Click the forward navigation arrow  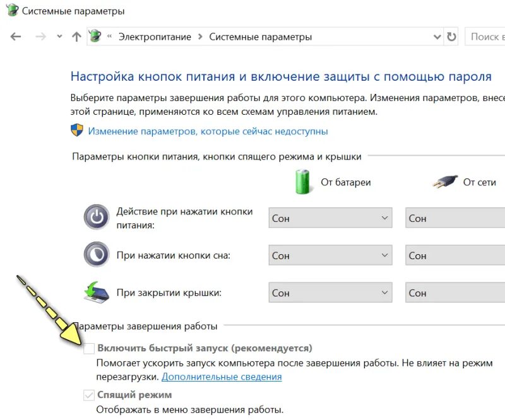[x=40, y=37]
